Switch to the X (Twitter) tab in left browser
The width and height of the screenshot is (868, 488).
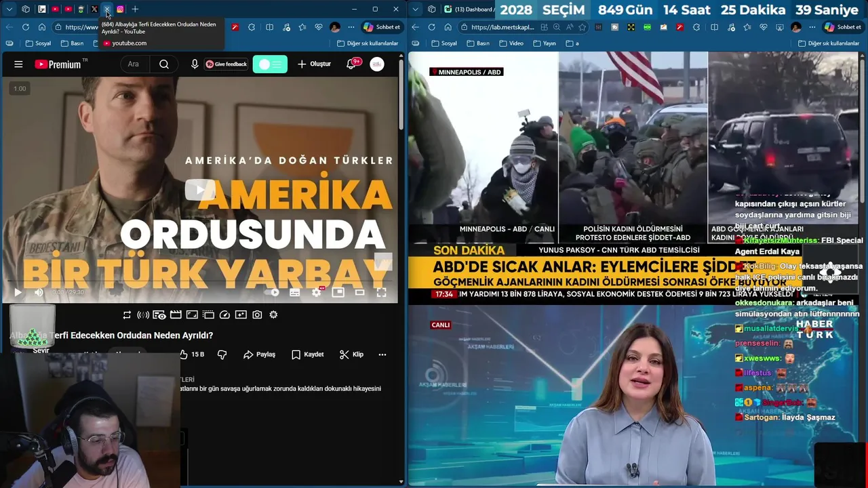tap(94, 9)
